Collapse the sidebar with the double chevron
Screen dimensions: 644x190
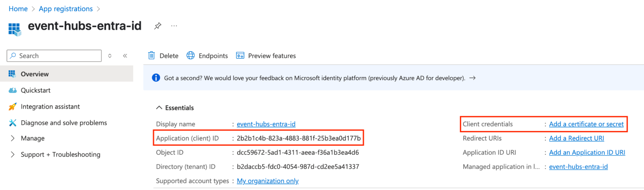point(125,56)
